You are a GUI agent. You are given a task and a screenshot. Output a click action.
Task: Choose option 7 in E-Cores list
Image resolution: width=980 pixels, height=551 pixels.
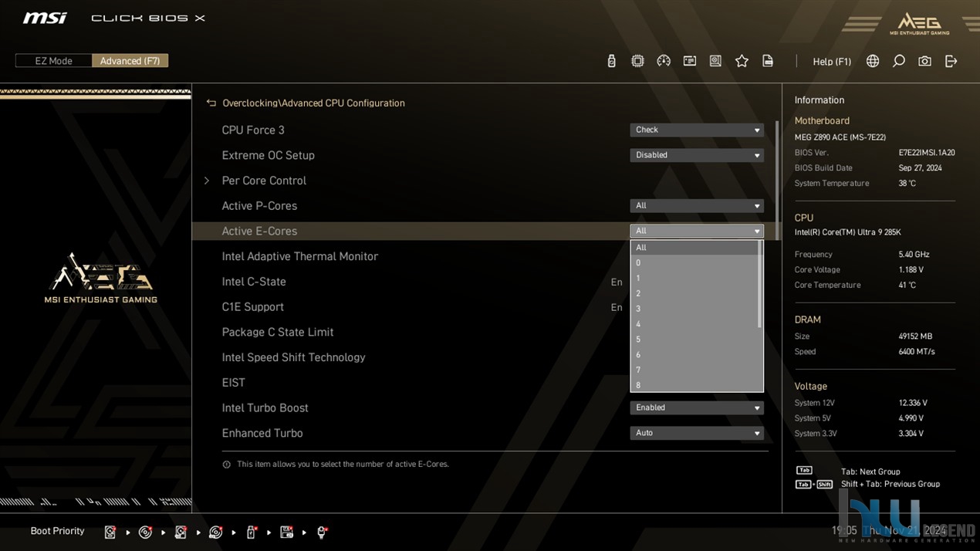(x=694, y=370)
